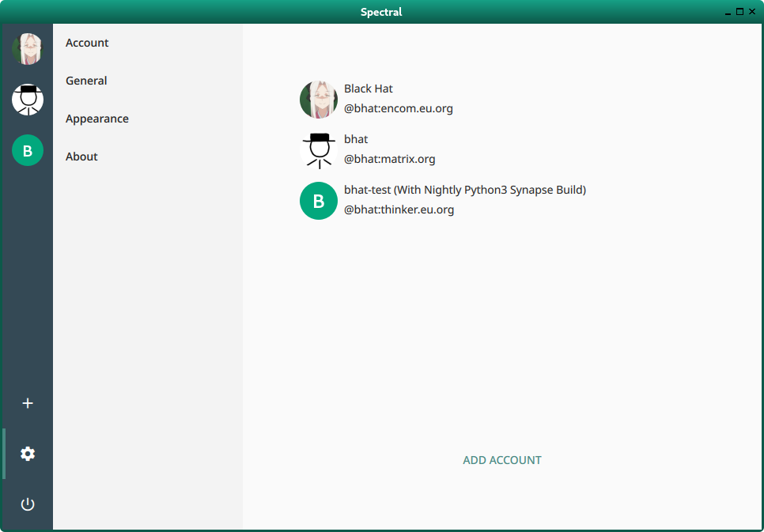Click the Black Hat avatar in account list
Viewport: 764px width, 532px height.
[319, 100]
